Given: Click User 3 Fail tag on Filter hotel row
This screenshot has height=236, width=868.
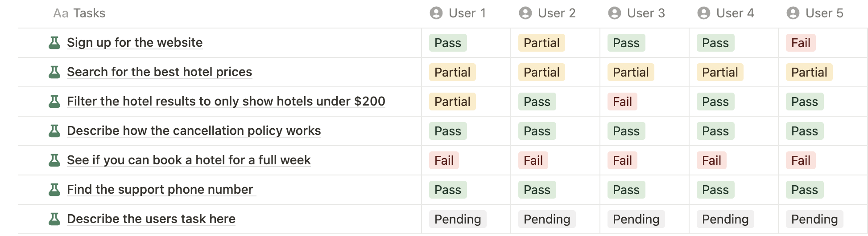Looking at the screenshot, I should pos(622,102).
